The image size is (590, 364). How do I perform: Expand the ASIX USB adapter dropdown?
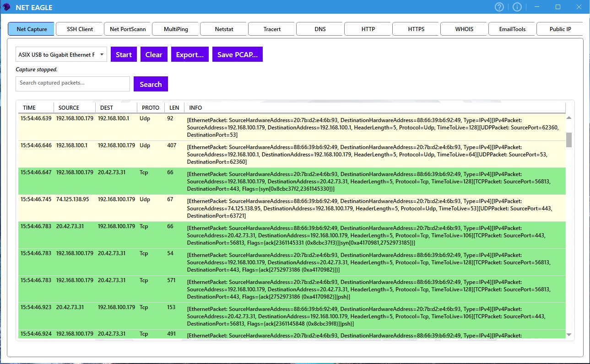pos(61,54)
